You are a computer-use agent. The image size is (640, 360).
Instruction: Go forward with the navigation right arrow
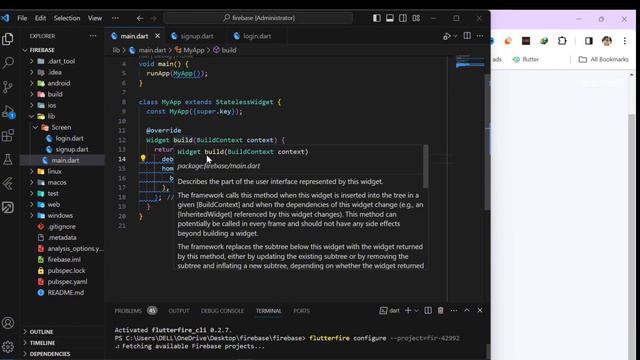[153, 18]
